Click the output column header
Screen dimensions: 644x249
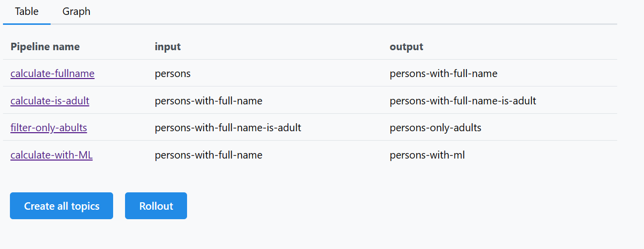[x=406, y=47]
